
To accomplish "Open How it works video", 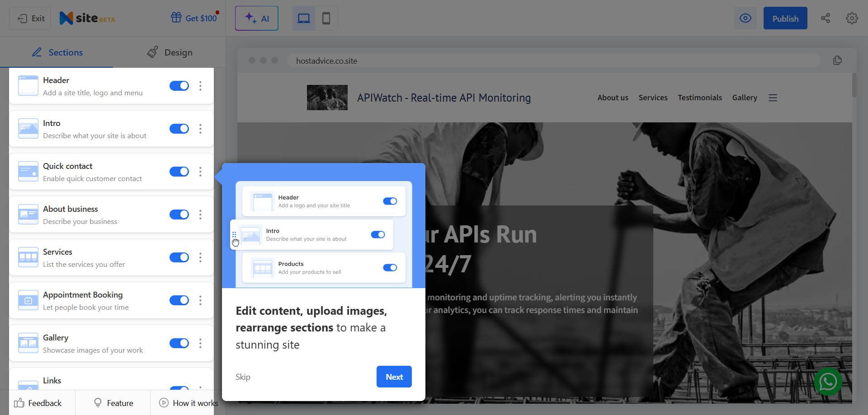I will pos(188,403).
